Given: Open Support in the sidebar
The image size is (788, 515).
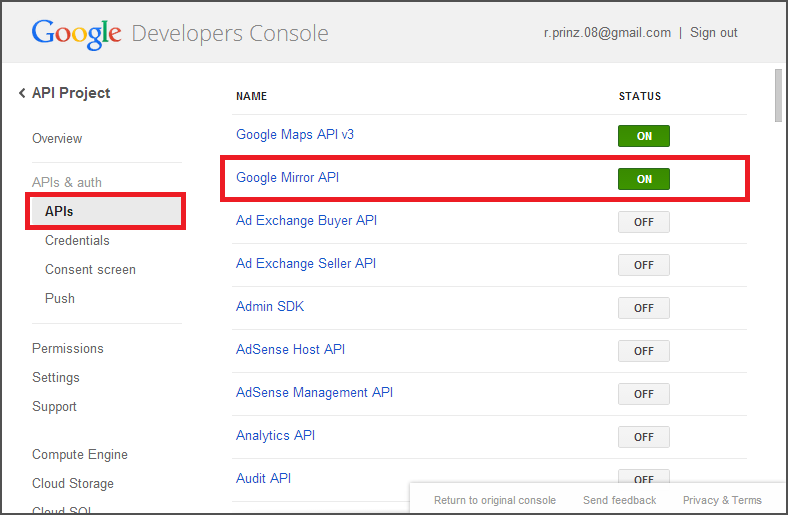Looking at the screenshot, I should pos(54,406).
